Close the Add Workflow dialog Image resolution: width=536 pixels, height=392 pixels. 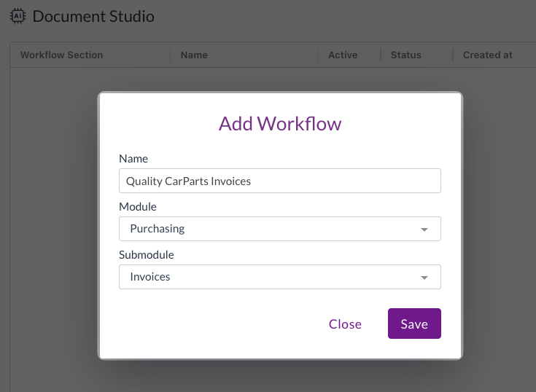[x=345, y=324]
